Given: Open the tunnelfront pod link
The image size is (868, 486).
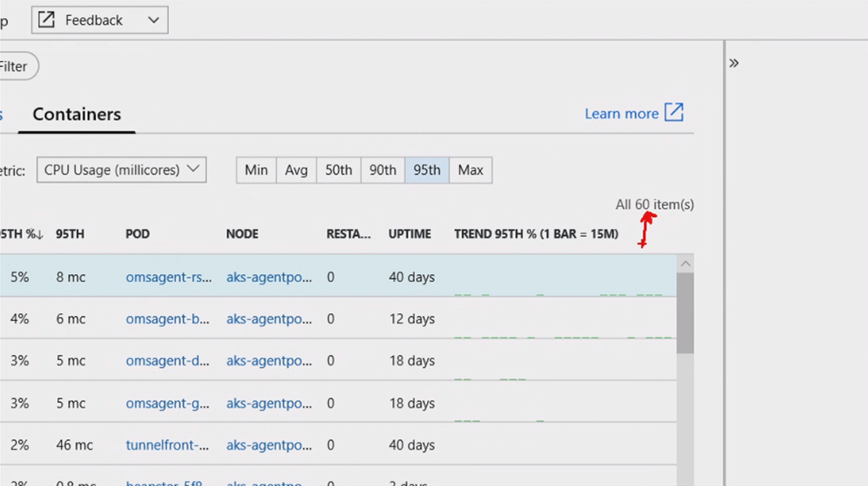Looking at the screenshot, I should click(167, 445).
